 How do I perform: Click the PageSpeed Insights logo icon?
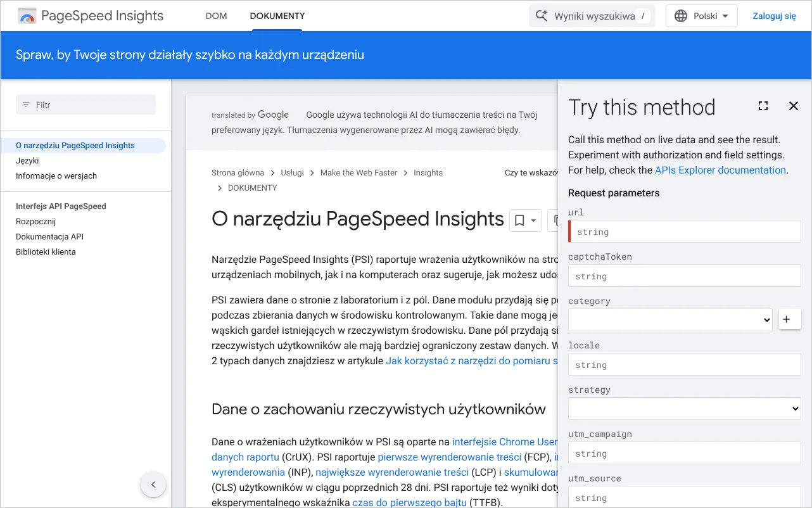tap(27, 16)
